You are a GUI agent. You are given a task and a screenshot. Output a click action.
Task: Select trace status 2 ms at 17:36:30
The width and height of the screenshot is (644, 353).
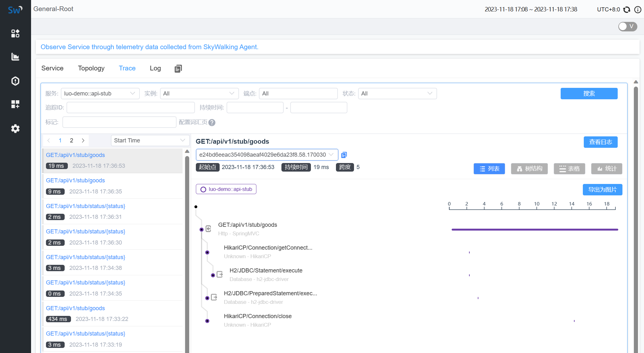coord(113,237)
